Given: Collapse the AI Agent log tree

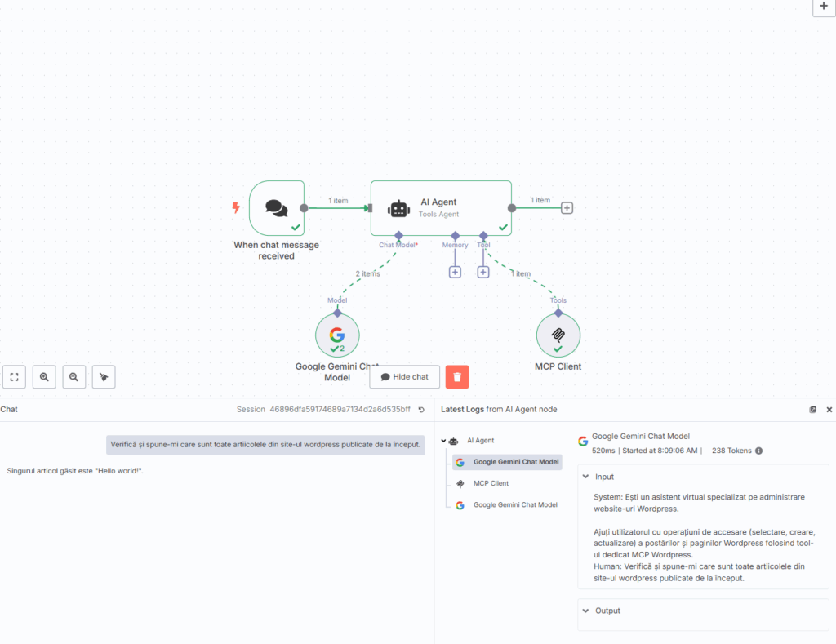Looking at the screenshot, I should (x=443, y=441).
